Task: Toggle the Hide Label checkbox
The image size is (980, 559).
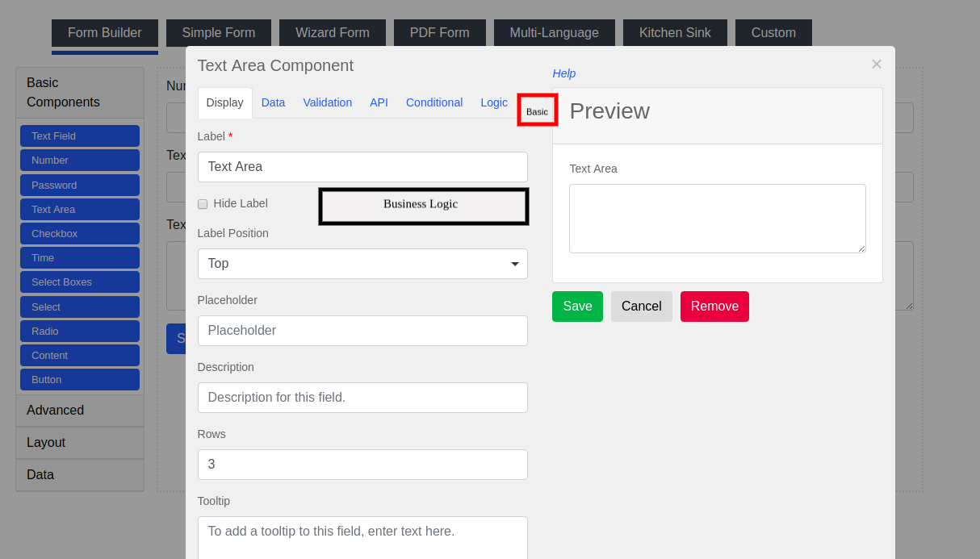Action: pyautogui.click(x=202, y=204)
